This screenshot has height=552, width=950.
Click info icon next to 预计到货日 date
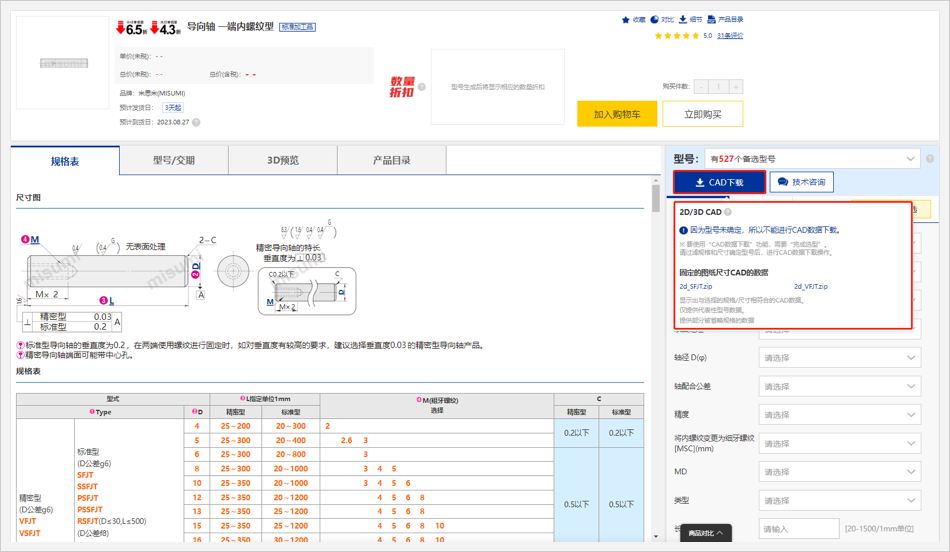click(x=196, y=122)
